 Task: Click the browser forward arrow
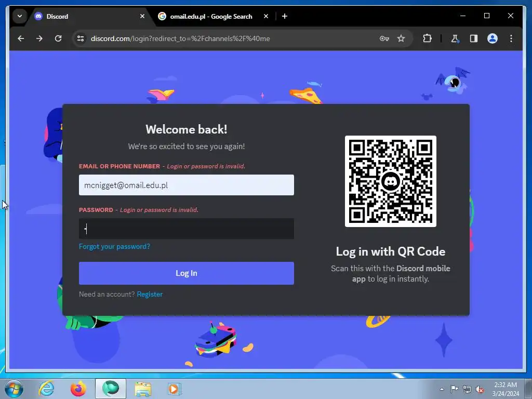(39, 38)
